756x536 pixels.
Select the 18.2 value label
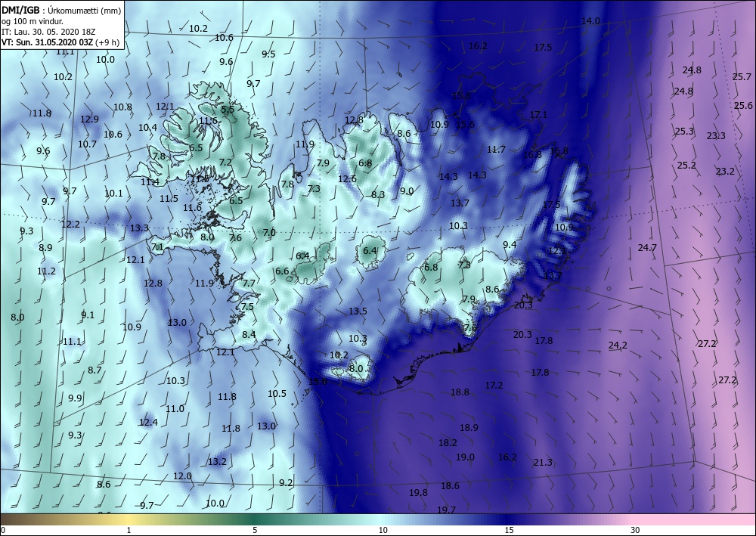pos(448,442)
